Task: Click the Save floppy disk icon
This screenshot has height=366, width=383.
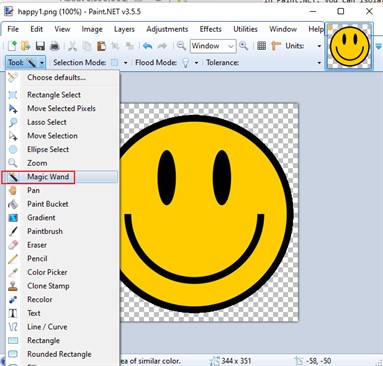Action: click(40, 46)
